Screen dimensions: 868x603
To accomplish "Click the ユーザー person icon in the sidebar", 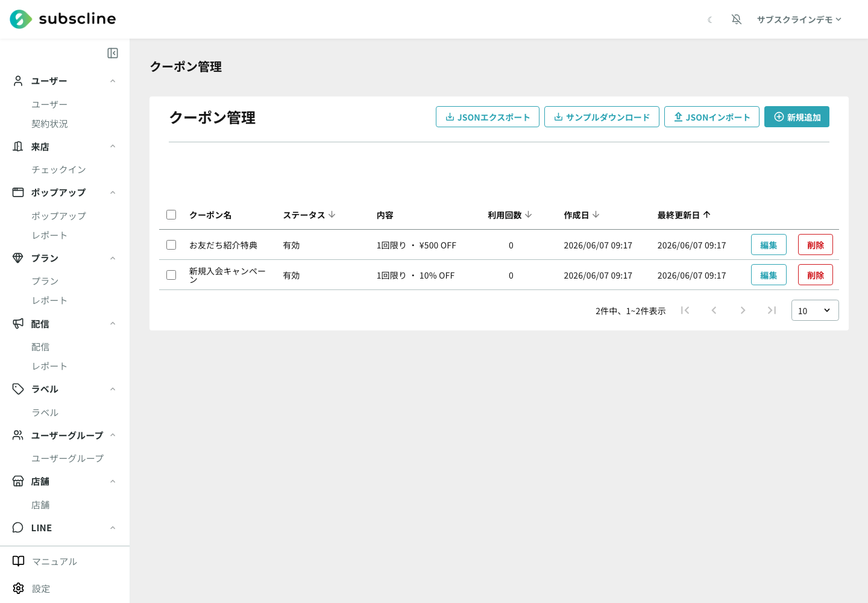I will [x=18, y=81].
